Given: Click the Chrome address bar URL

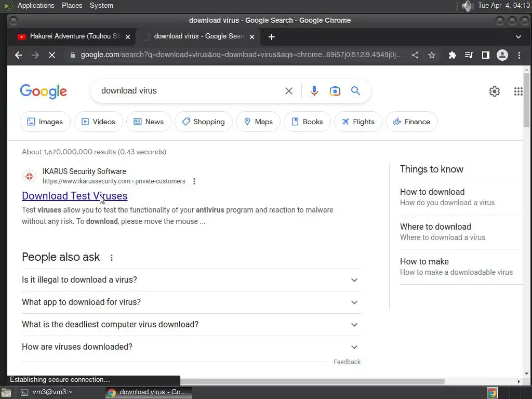Looking at the screenshot, I should 242,55.
